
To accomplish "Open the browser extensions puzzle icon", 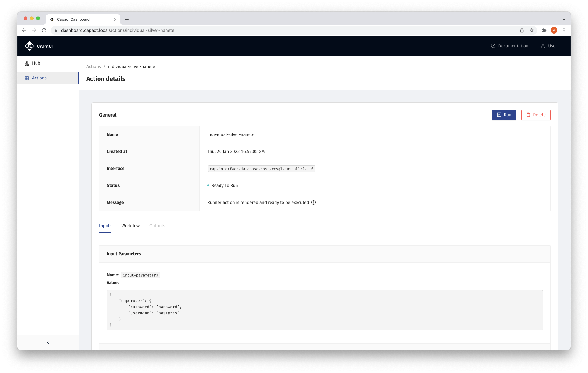I will click(x=544, y=30).
